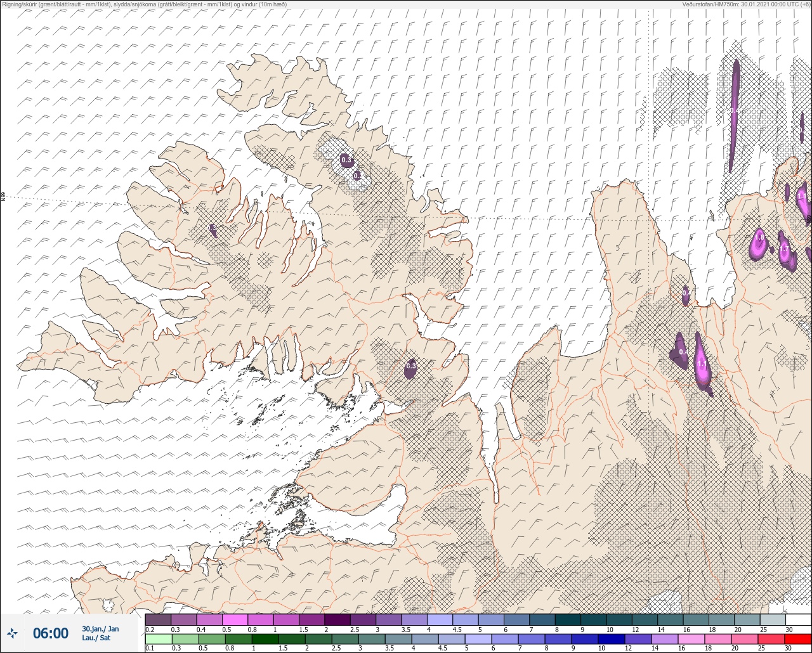Select bright red final swatch in lower legend

tap(798, 639)
